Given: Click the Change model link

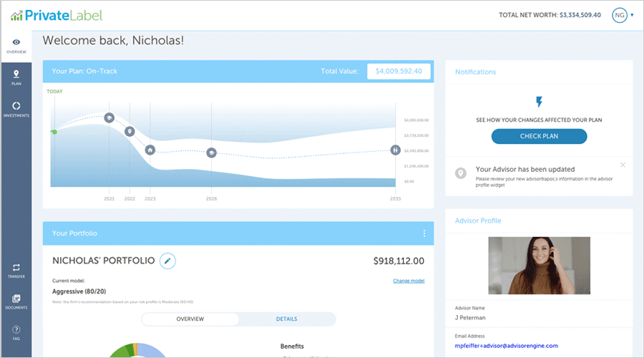Looking at the screenshot, I should [x=409, y=281].
